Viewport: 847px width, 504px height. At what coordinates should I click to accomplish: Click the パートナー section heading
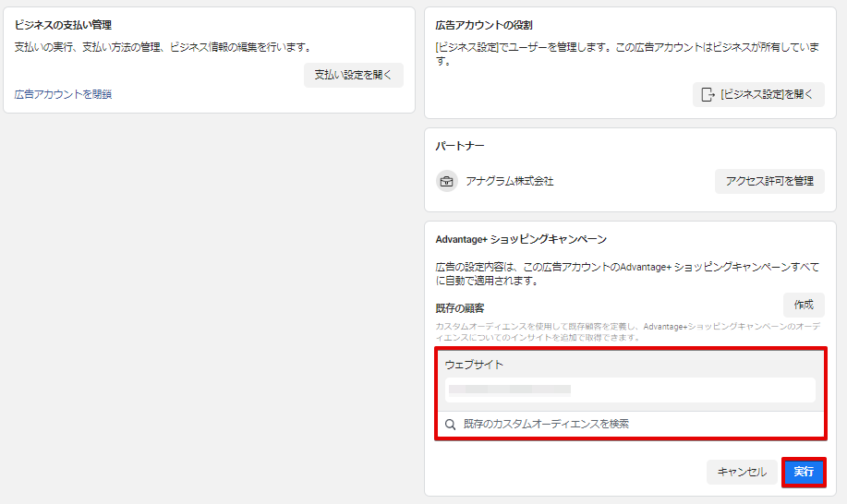(x=460, y=146)
